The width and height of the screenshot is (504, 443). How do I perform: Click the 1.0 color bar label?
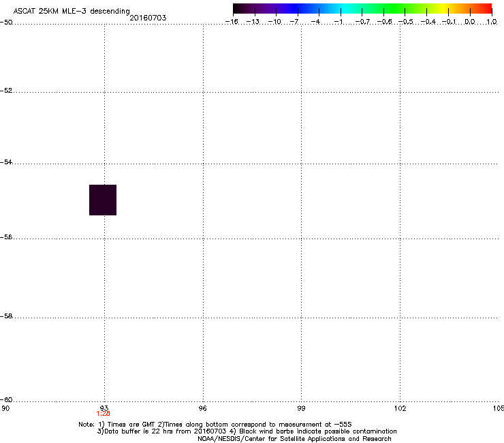[x=492, y=22]
